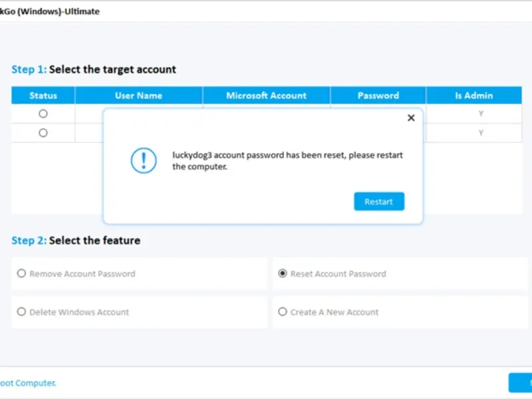Click the blue exclamation alert icon

[144, 161]
